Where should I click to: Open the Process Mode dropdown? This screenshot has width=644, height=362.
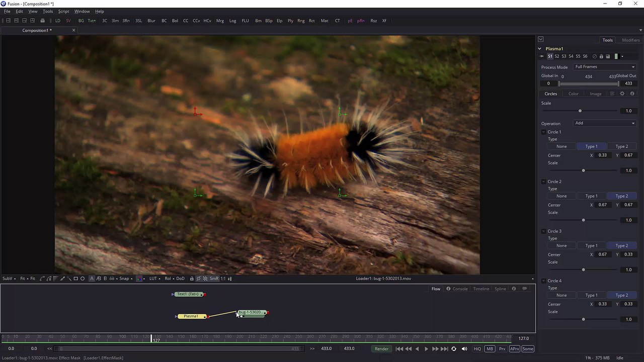pos(605,67)
